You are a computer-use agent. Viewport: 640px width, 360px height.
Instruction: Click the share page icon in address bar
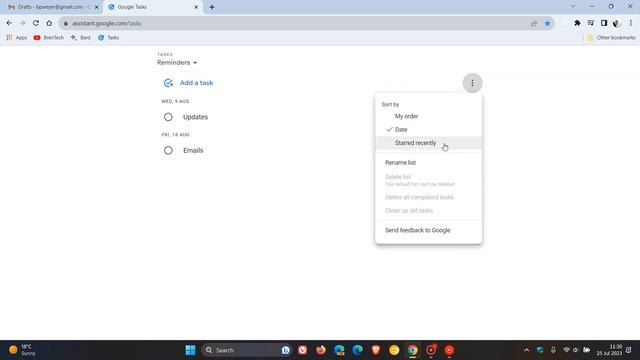(534, 23)
